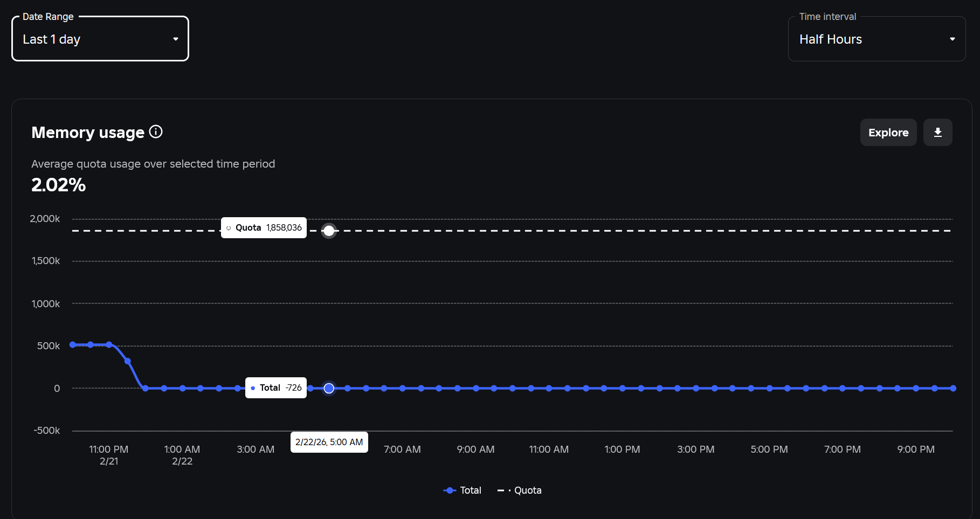Image resolution: width=980 pixels, height=519 pixels.
Task: Select the Total data point above 9:00 PM
Action: pyautogui.click(x=916, y=388)
